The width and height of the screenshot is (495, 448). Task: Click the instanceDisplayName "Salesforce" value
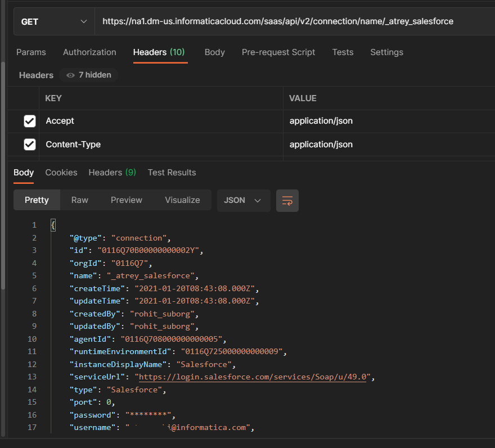click(x=204, y=364)
